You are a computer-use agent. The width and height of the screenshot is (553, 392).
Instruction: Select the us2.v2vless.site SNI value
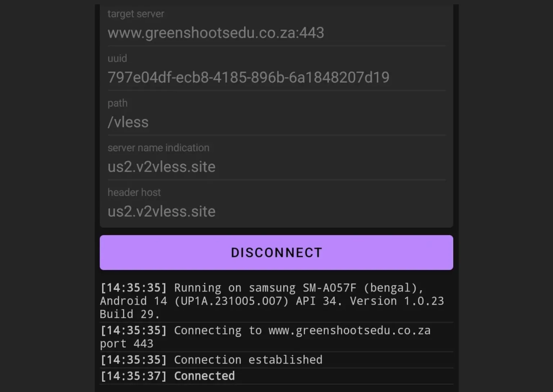(x=161, y=167)
